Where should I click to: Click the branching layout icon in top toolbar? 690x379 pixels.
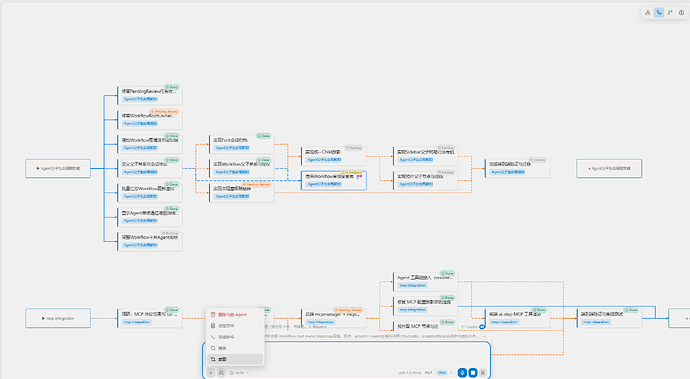[648, 13]
